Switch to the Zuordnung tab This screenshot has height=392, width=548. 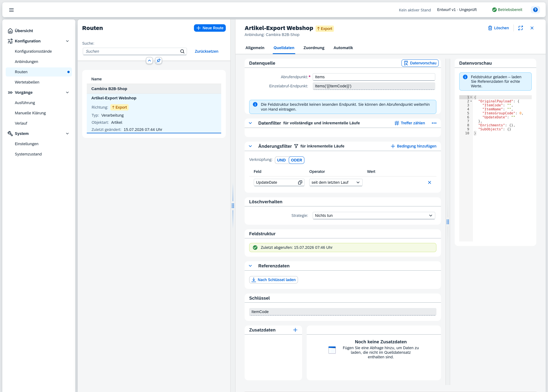pyautogui.click(x=314, y=48)
